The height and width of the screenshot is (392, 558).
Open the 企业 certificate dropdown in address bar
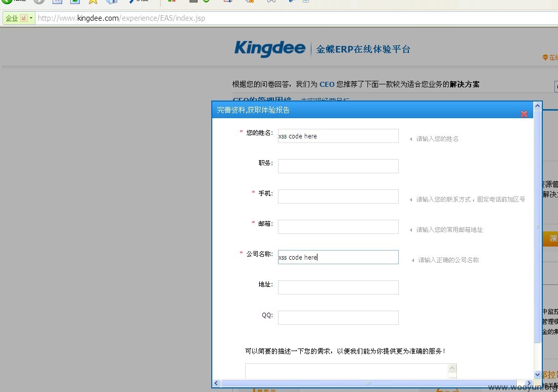(19, 18)
